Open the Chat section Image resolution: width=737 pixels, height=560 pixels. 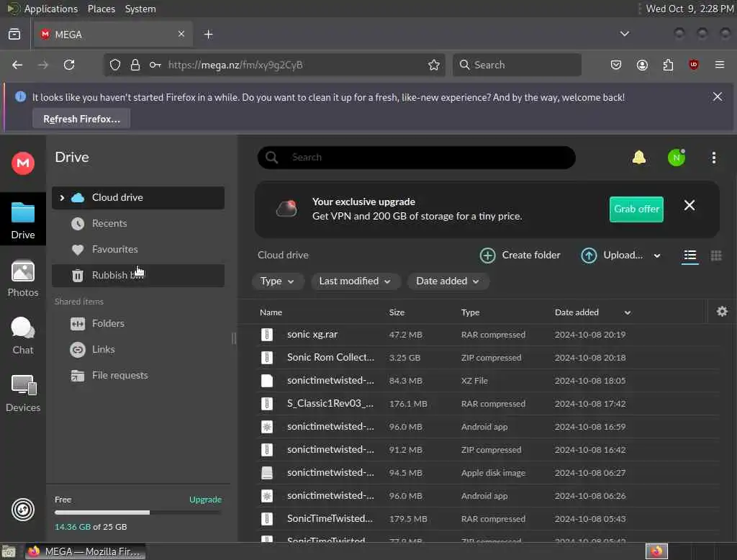pyautogui.click(x=22, y=335)
